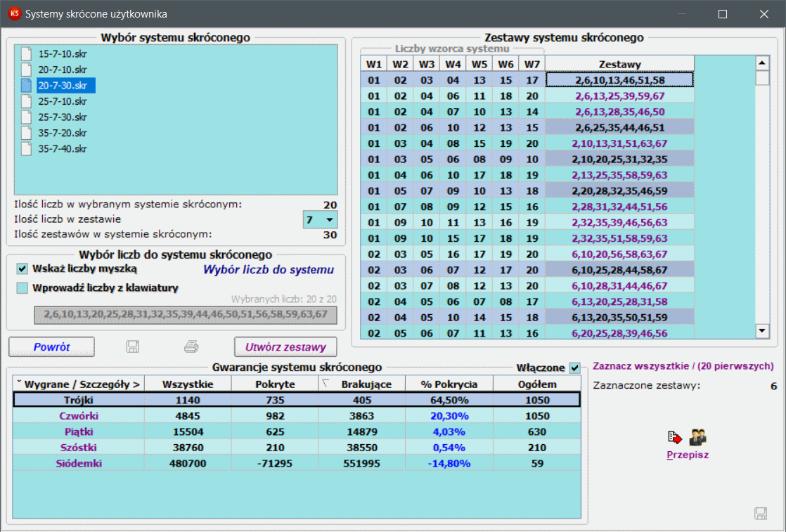The image size is (786, 532).
Task: Click the 38550 Brakujące cell
Action: click(362, 448)
